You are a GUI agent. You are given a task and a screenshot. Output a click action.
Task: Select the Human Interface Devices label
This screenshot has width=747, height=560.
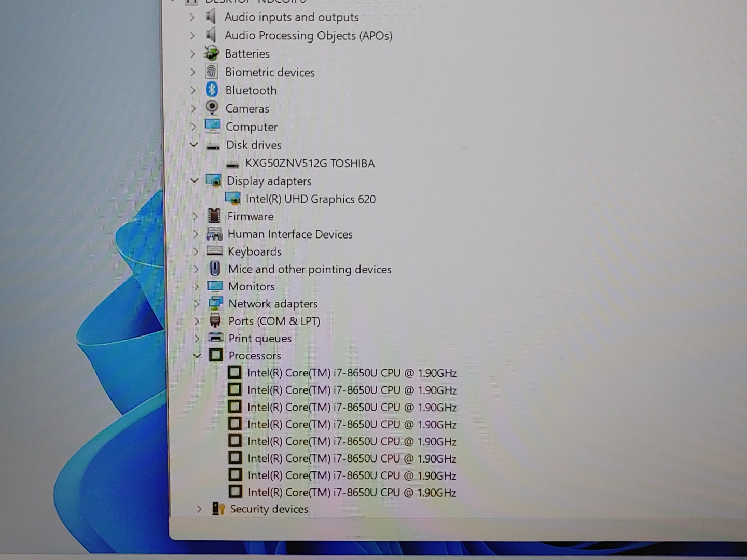click(289, 234)
